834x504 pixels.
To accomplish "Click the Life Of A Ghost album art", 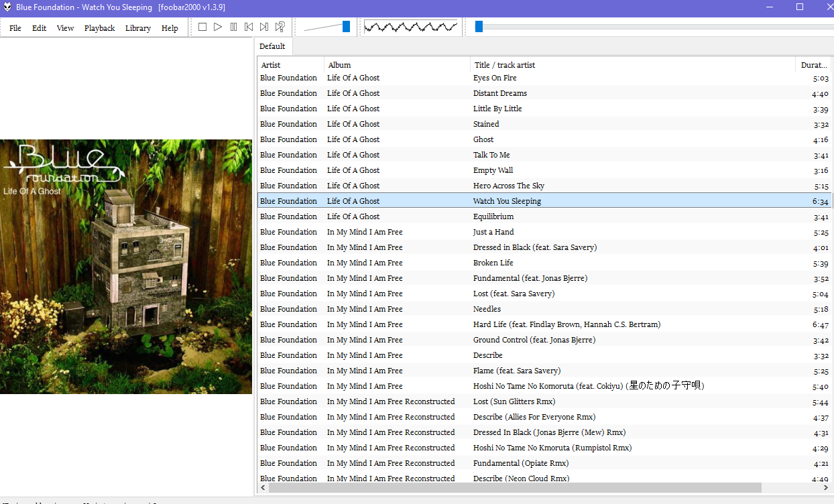I will [x=126, y=267].
